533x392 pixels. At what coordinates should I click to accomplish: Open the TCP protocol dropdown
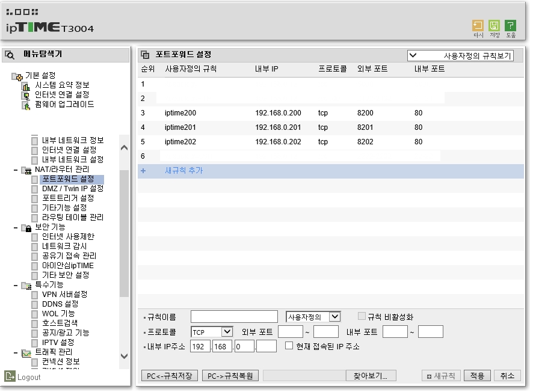(212, 332)
